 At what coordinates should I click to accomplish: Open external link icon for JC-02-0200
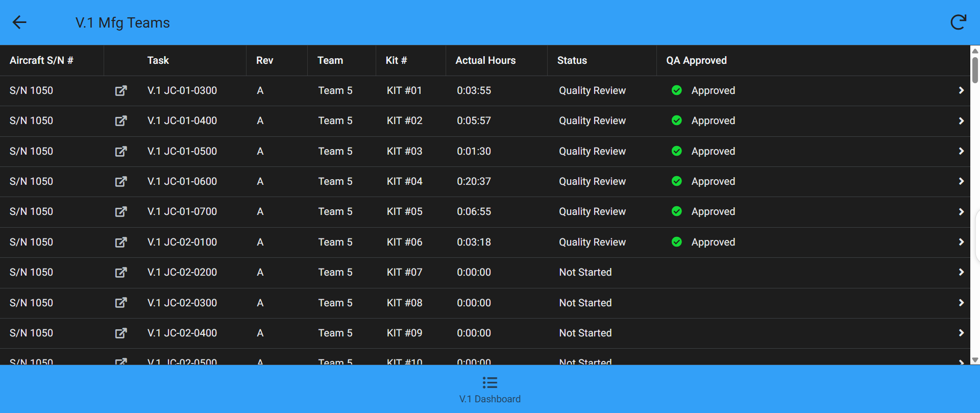[121, 273]
